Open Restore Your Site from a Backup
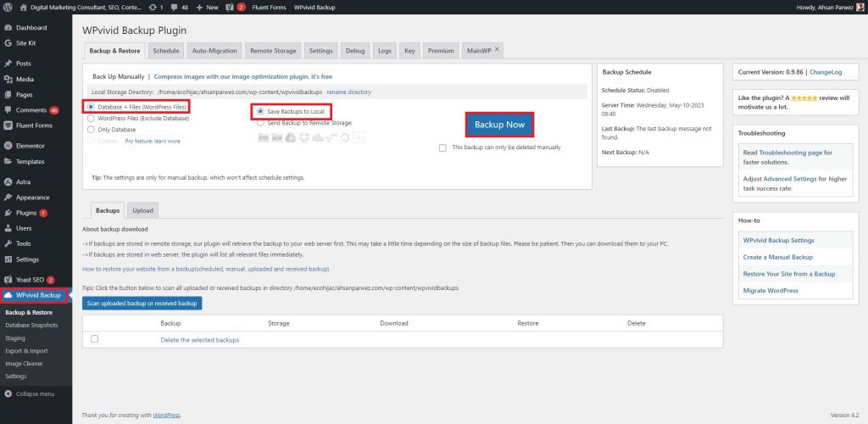868x424 pixels. (789, 274)
